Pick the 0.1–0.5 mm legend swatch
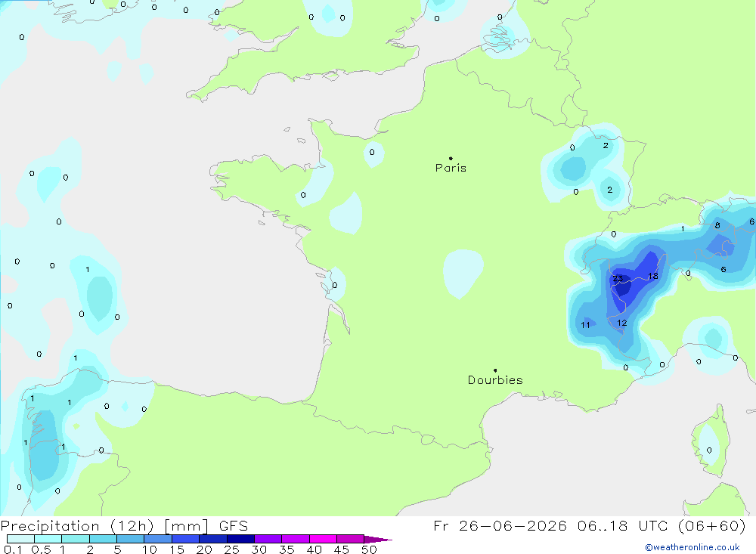The height and width of the screenshot is (554, 756). [x=20, y=539]
